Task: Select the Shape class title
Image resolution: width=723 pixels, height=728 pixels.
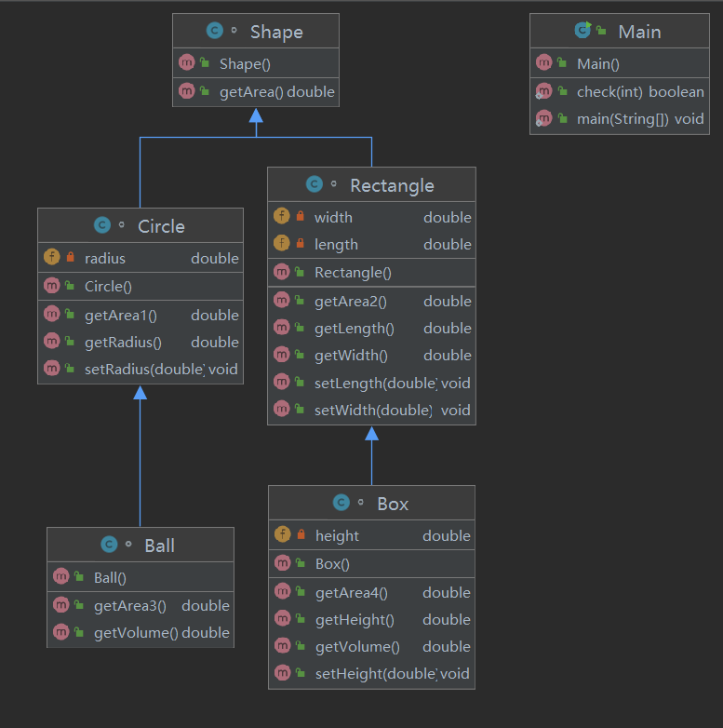Action: [x=276, y=32]
